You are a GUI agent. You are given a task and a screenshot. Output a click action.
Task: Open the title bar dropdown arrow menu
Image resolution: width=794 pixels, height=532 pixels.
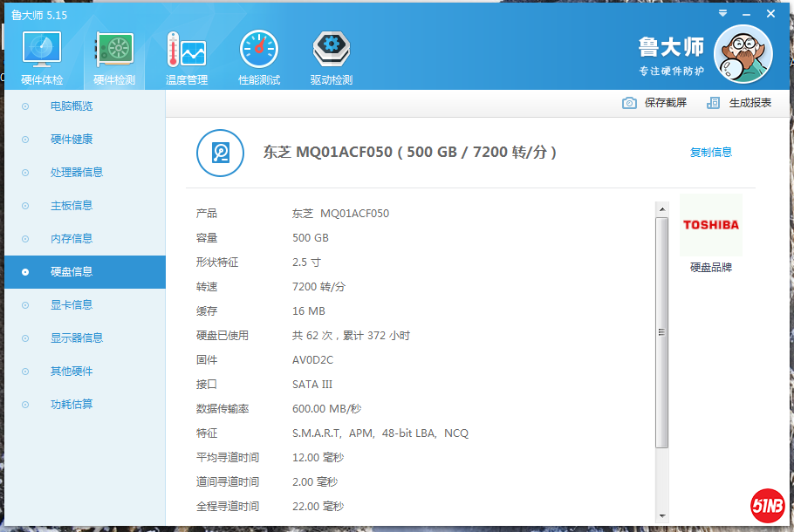pyautogui.click(x=721, y=13)
